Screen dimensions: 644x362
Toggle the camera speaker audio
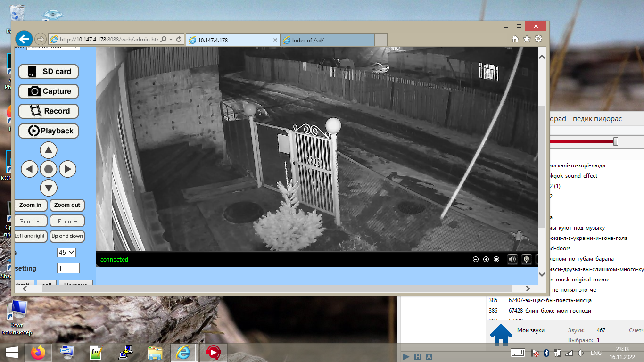pyautogui.click(x=512, y=259)
